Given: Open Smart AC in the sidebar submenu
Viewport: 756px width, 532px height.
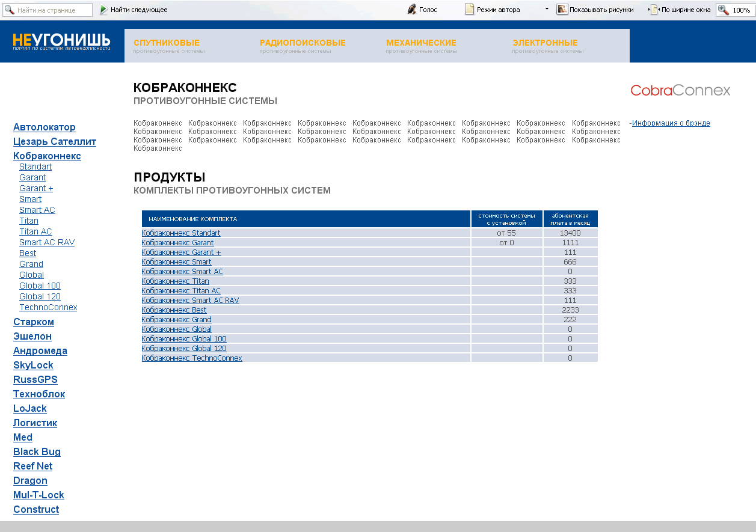Looking at the screenshot, I should coord(37,210).
